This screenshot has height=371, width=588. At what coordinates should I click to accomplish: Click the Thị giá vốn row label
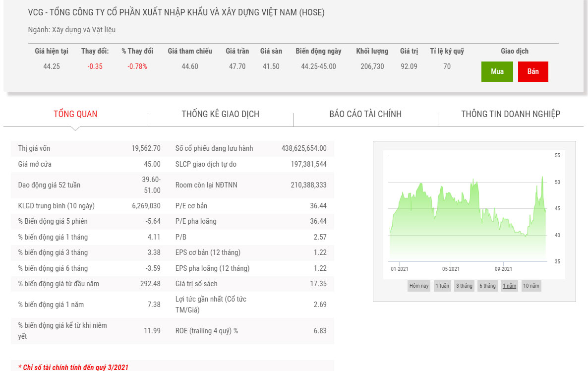(34, 148)
